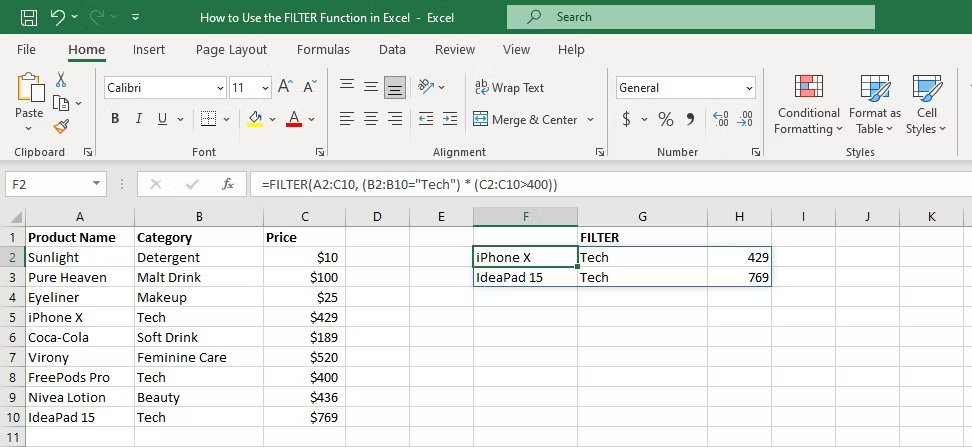Customize Quick Access Toolbar arrow
Screen dimensions: 972x447
pyautogui.click(x=136, y=17)
